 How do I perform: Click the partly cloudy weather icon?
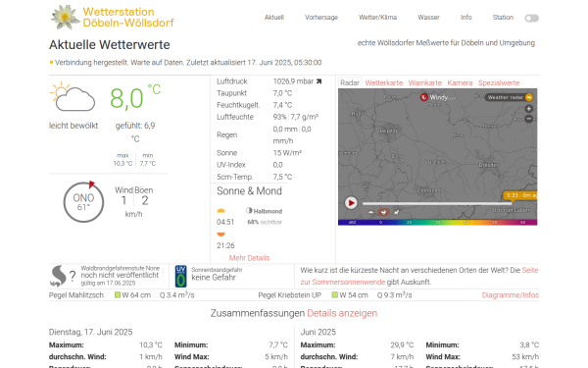(x=73, y=96)
